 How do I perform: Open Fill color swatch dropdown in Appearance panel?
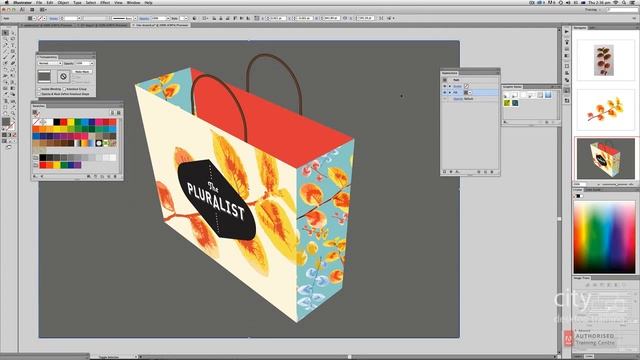click(x=470, y=92)
